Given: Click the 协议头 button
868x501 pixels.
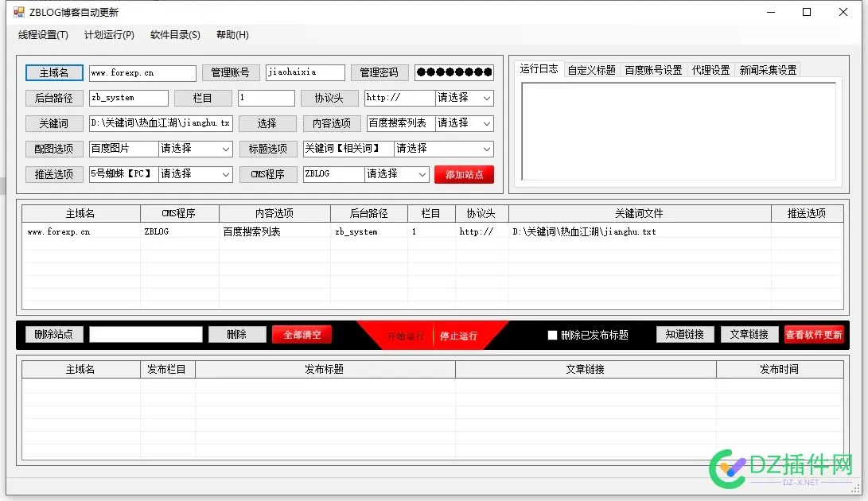Looking at the screenshot, I should [x=329, y=98].
